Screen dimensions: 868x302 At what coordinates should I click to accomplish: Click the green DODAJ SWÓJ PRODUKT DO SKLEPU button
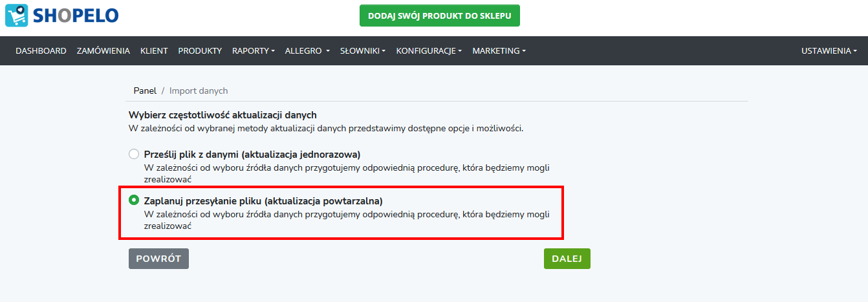[440, 16]
